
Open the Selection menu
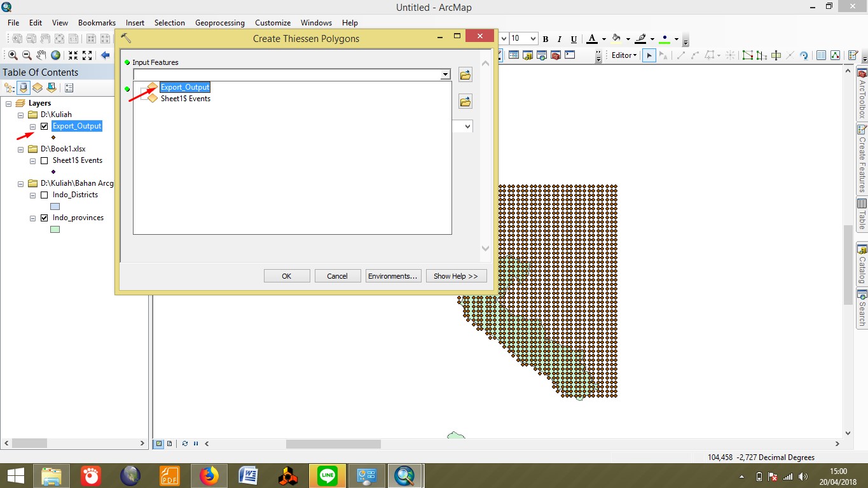point(170,23)
